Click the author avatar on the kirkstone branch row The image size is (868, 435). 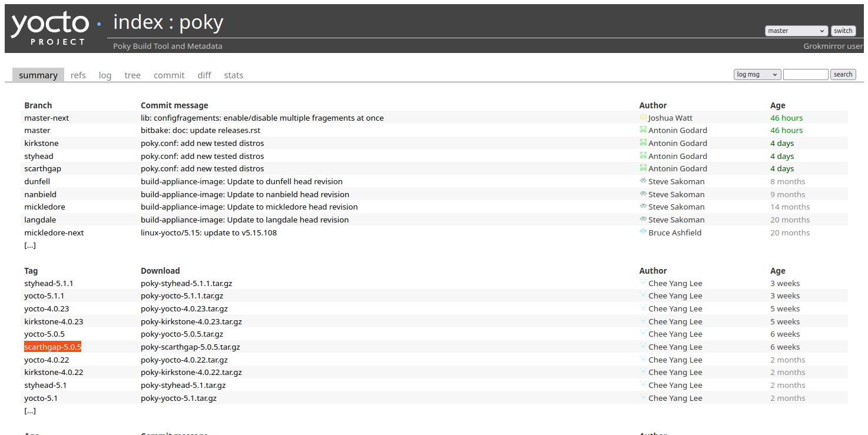click(642, 143)
